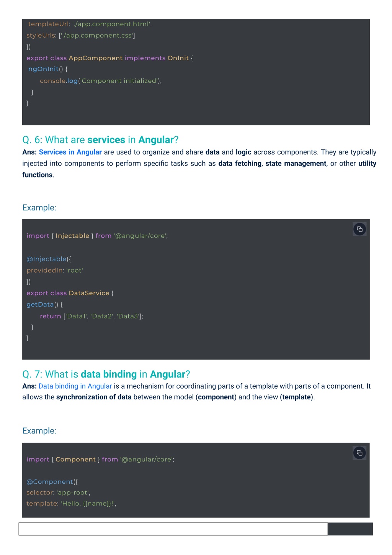Click the dark button beside the bottom text field
Screen dimensions: 392x555
click(x=350, y=529)
